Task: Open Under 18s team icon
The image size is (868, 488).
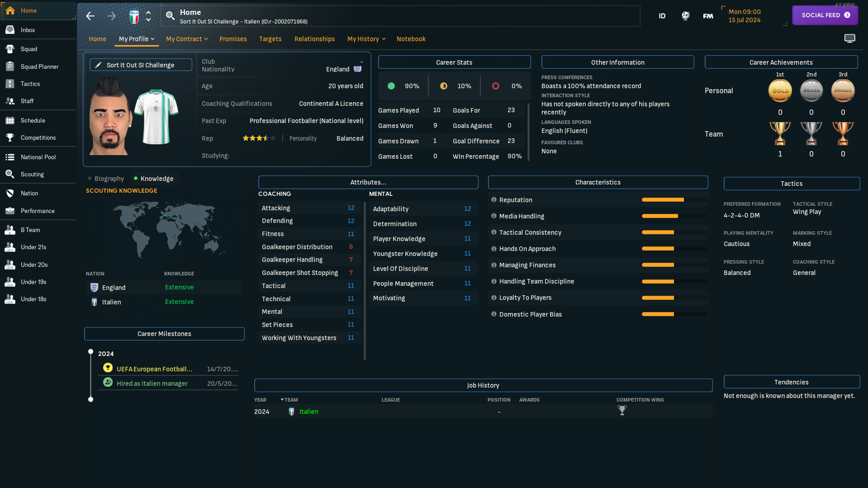Action: coord(10,299)
